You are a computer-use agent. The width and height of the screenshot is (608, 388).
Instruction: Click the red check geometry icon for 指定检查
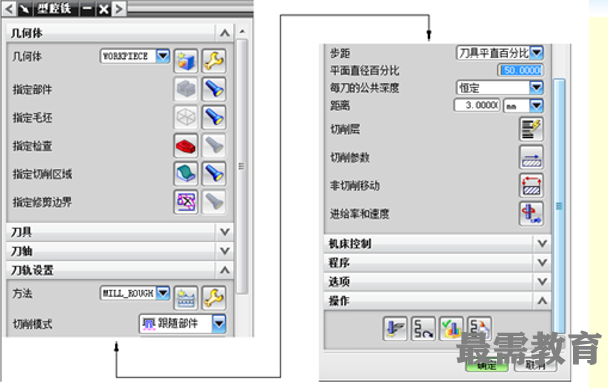click(x=186, y=146)
